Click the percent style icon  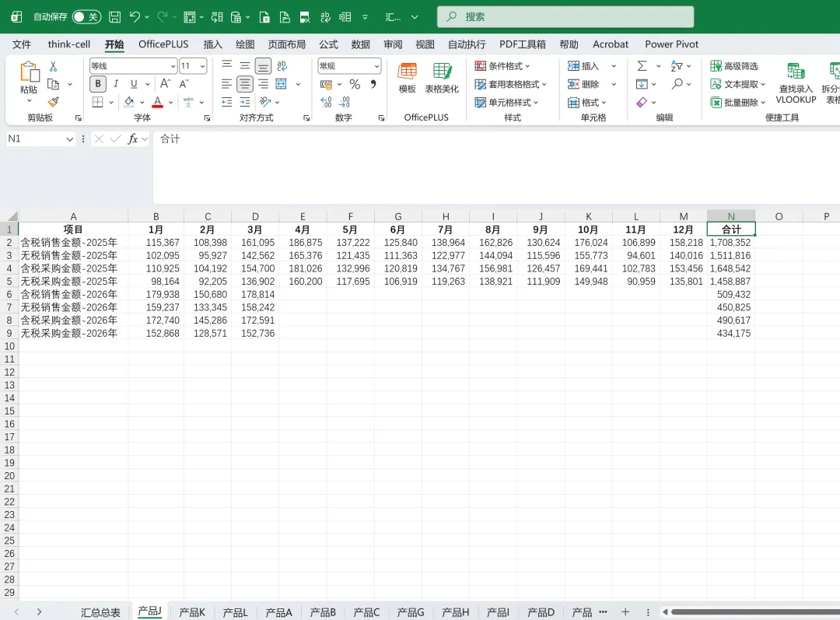pyautogui.click(x=355, y=84)
